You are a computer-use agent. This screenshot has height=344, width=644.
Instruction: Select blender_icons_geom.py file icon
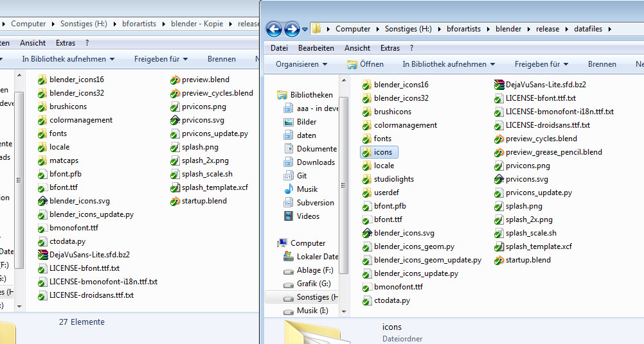pyautogui.click(x=367, y=247)
